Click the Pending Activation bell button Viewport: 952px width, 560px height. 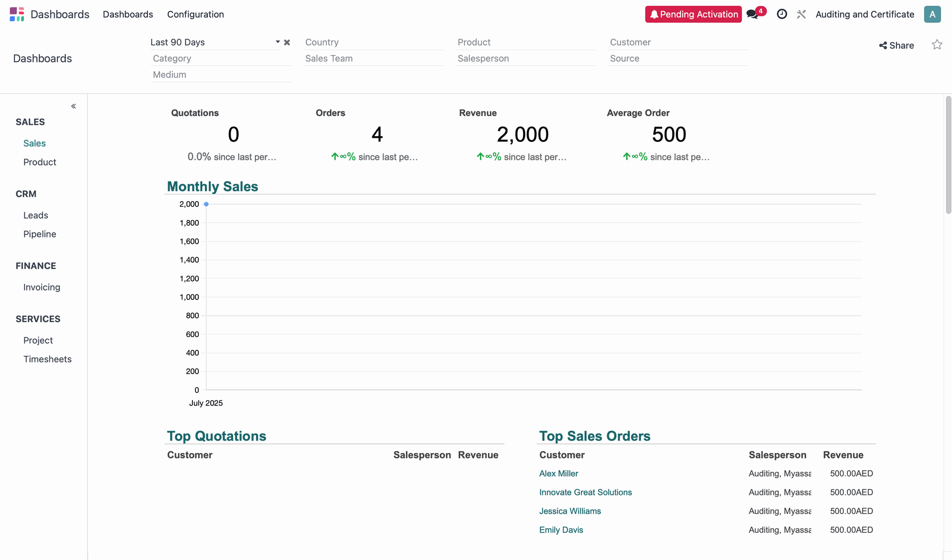693,14
